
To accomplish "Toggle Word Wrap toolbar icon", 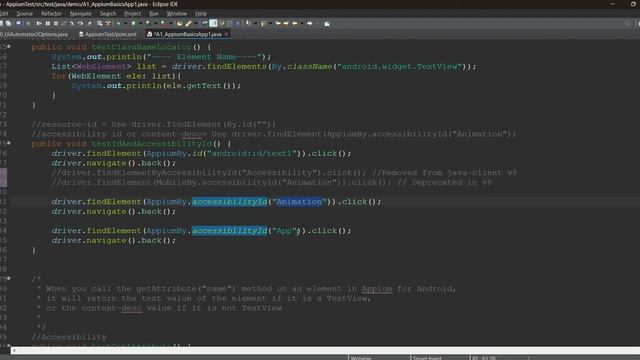I will (222, 23).
